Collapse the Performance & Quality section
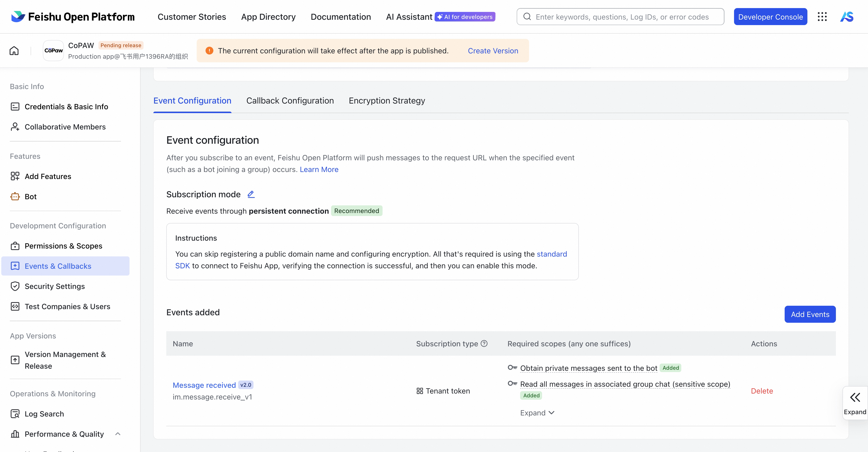The height and width of the screenshot is (452, 868). click(118, 434)
